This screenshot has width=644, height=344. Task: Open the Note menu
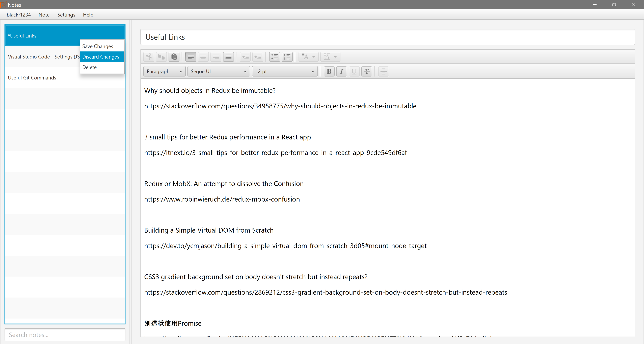coord(44,15)
